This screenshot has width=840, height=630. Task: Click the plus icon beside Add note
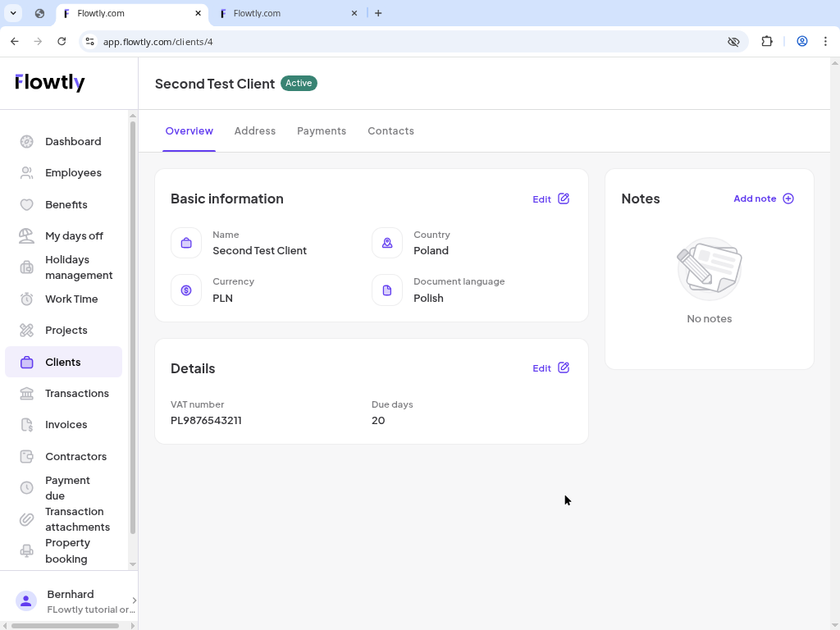788,199
